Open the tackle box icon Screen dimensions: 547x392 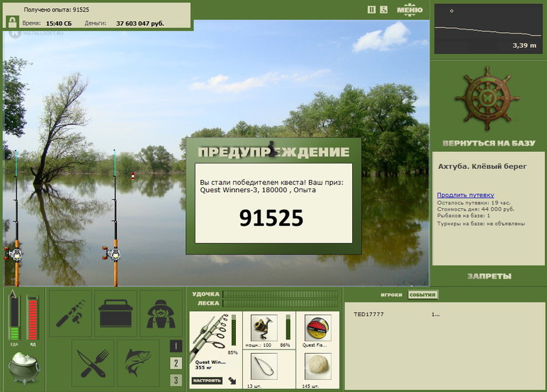coord(116,313)
